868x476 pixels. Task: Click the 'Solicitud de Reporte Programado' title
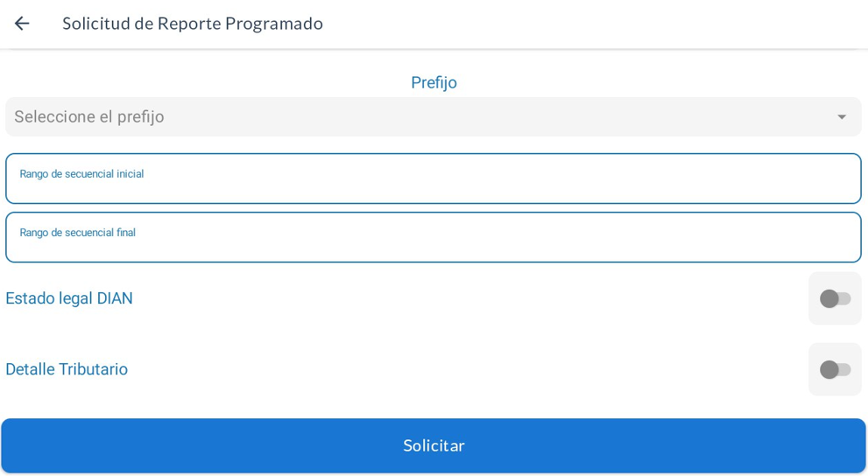point(193,24)
